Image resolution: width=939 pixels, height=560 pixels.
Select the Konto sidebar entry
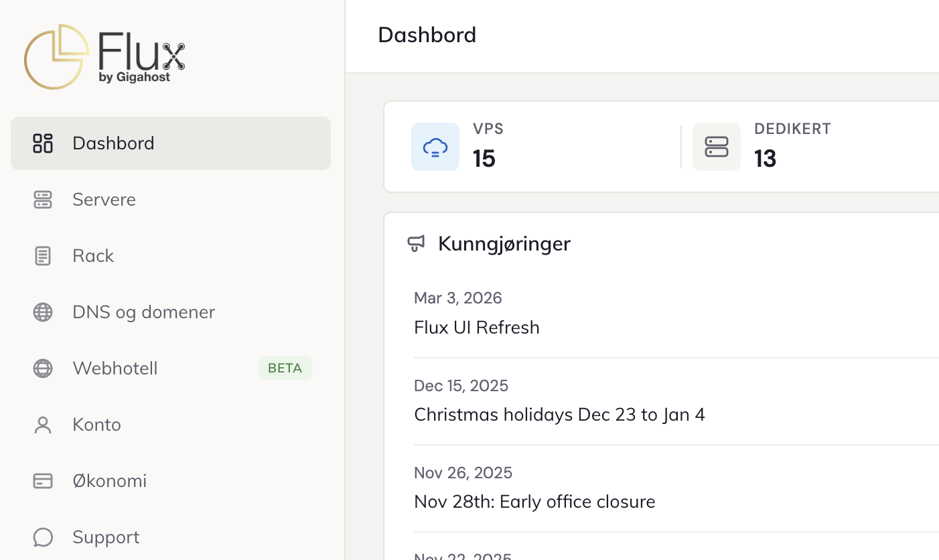[96, 425]
